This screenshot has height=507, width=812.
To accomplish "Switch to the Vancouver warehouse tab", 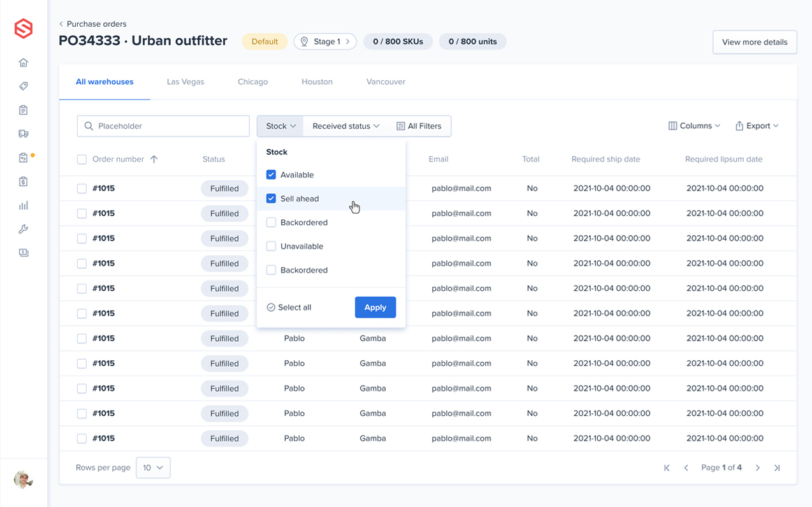I will pos(386,82).
